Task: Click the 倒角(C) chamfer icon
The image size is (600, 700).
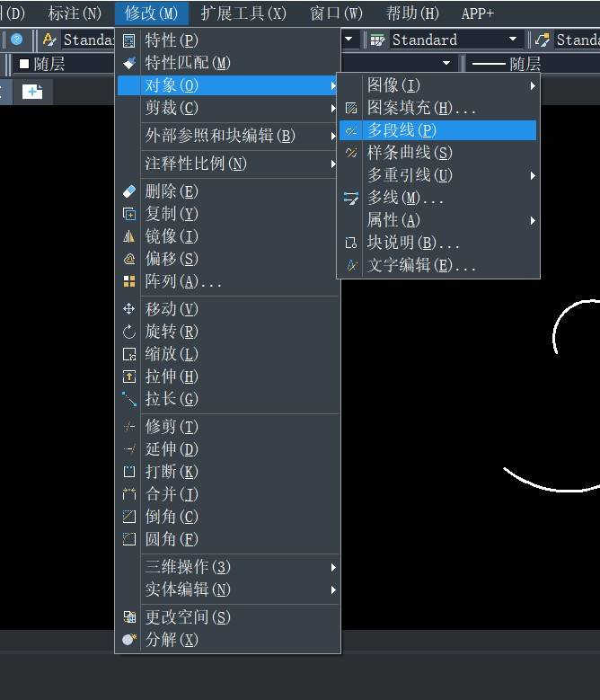Action: pyautogui.click(x=129, y=517)
